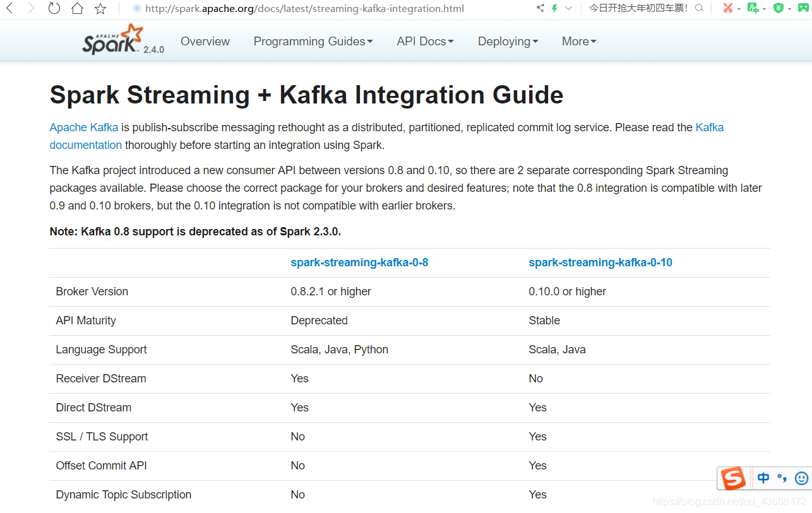Go back with the browser back arrow
This screenshot has height=513, width=812.
click(x=9, y=8)
